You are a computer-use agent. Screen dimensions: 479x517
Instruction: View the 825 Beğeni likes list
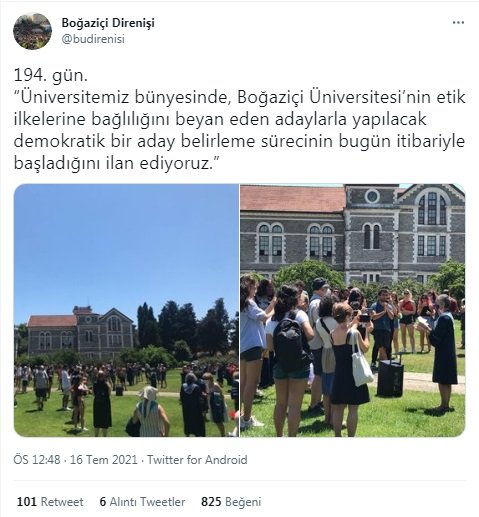click(x=231, y=502)
